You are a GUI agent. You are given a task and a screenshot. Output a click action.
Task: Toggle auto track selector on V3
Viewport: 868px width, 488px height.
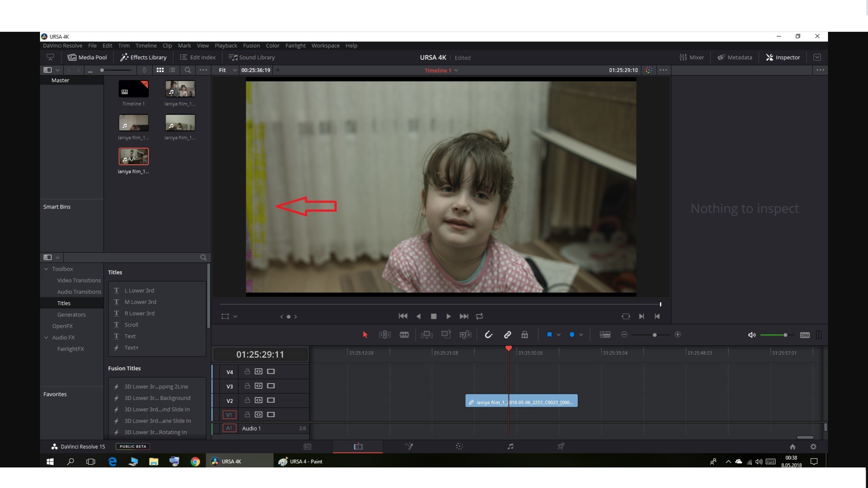pyautogui.click(x=258, y=386)
